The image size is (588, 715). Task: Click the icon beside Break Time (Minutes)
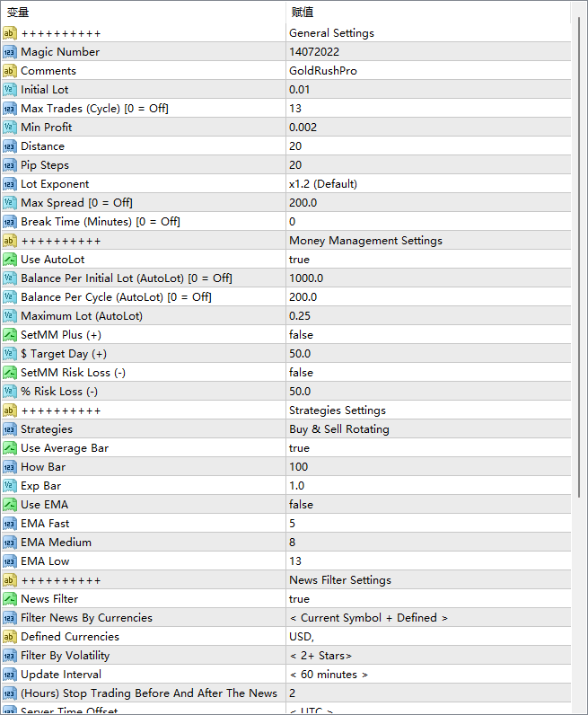[10, 222]
